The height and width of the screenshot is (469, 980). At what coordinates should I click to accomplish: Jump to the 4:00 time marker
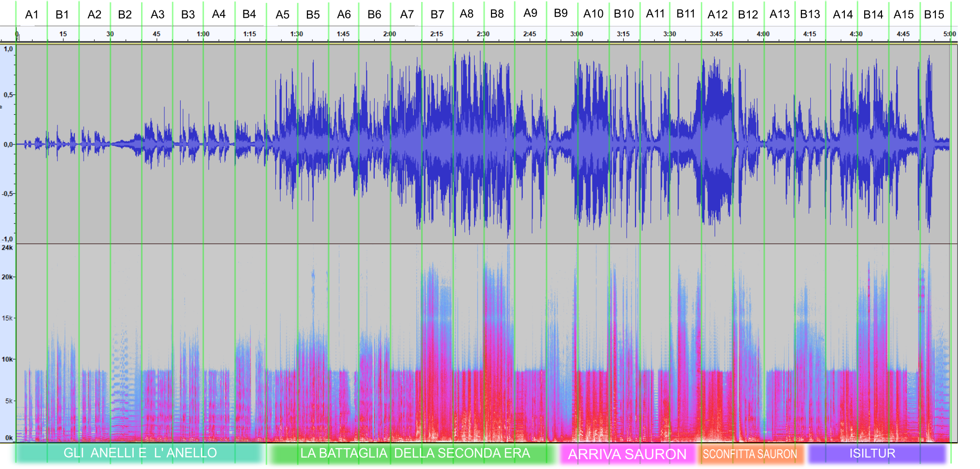pyautogui.click(x=763, y=34)
